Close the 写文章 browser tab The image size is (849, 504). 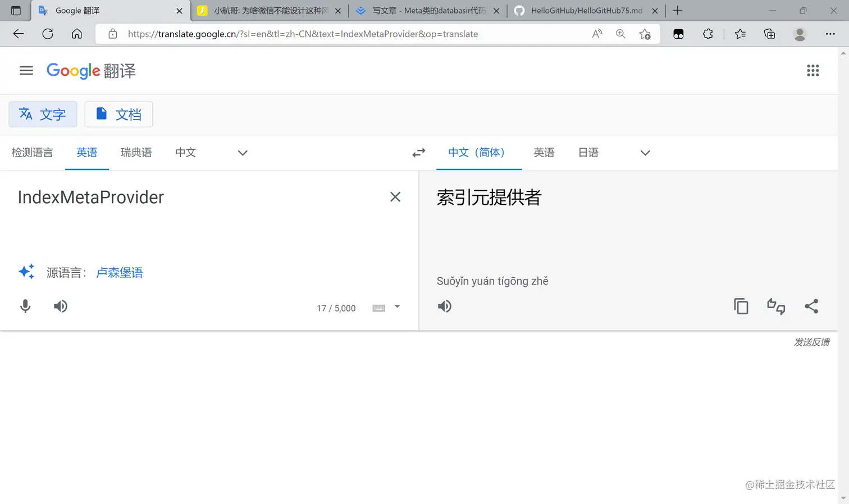point(496,11)
